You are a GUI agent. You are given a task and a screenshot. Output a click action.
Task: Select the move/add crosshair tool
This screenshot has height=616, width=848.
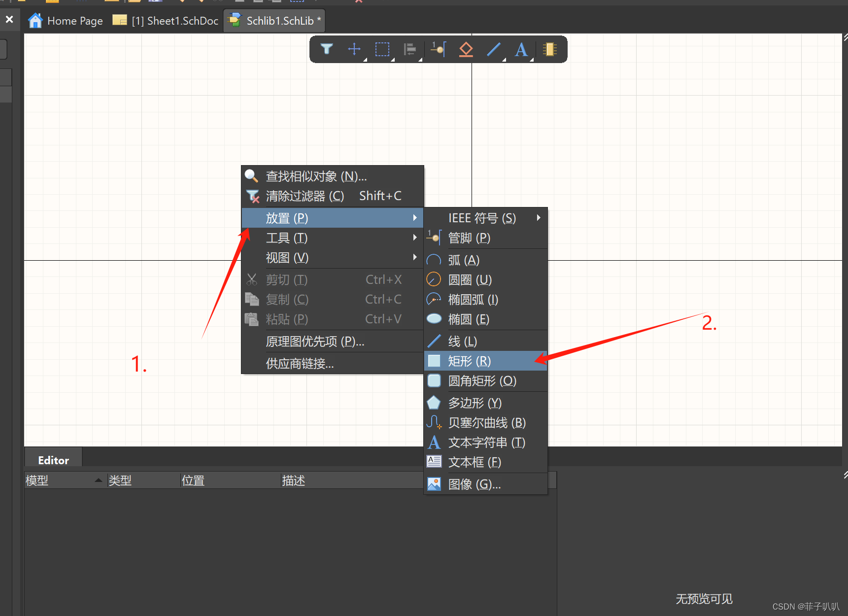(354, 49)
